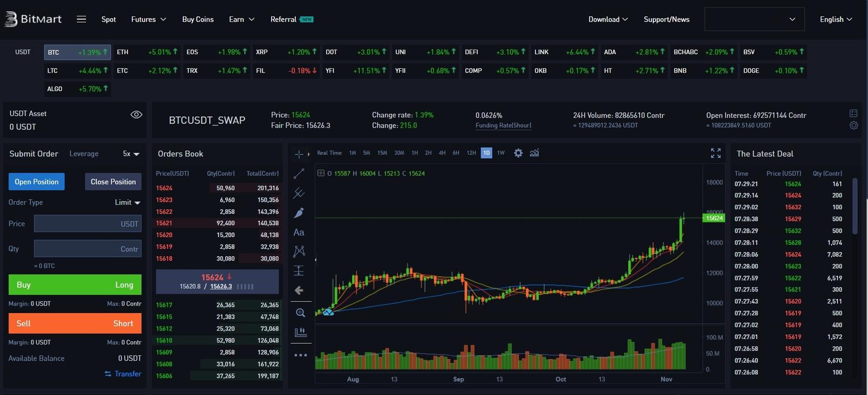Select the pitchfork drawing tool

(x=299, y=193)
